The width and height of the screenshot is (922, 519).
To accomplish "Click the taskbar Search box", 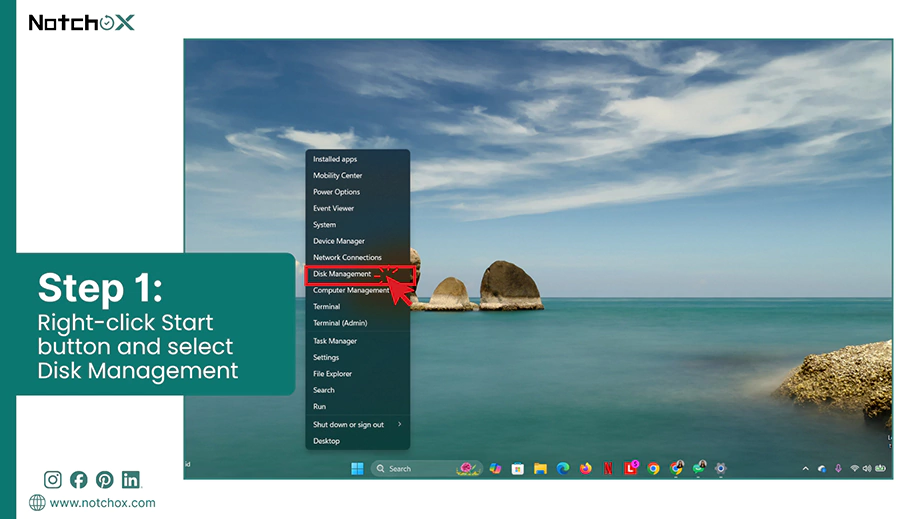I will [x=427, y=469].
